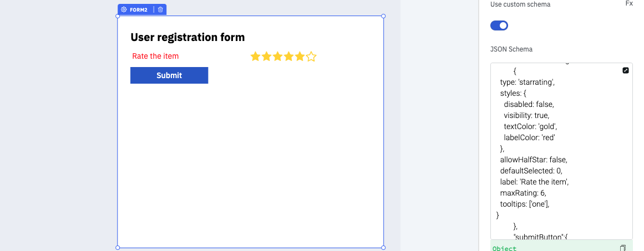Click the bottom-left resize handle of form
Image resolution: width=644 pixels, height=251 pixels.
pos(118,248)
